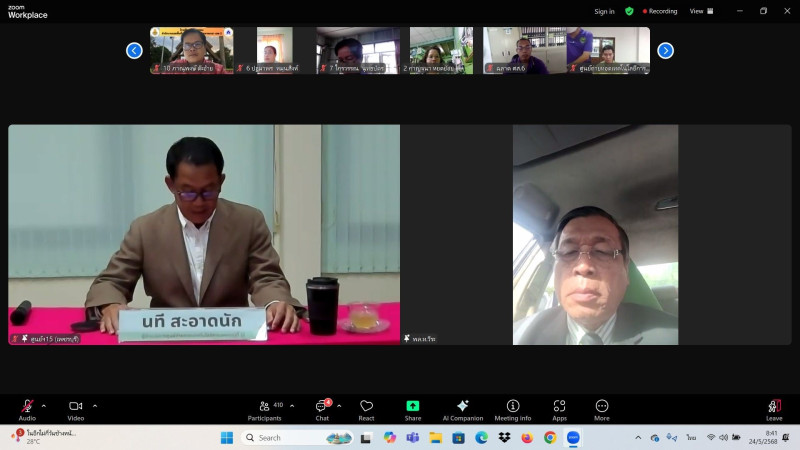Image resolution: width=800 pixels, height=450 pixels.
Task: Show Meeting info
Action: point(513,410)
